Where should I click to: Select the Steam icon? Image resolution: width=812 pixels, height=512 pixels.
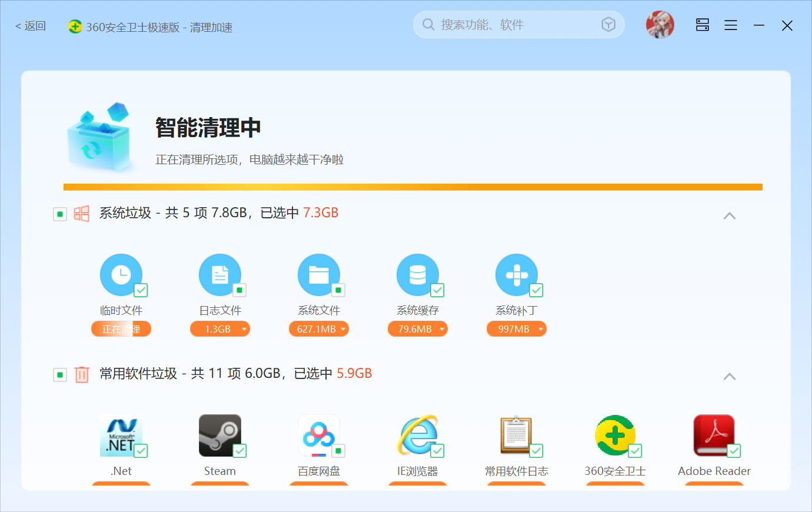pyautogui.click(x=220, y=435)
